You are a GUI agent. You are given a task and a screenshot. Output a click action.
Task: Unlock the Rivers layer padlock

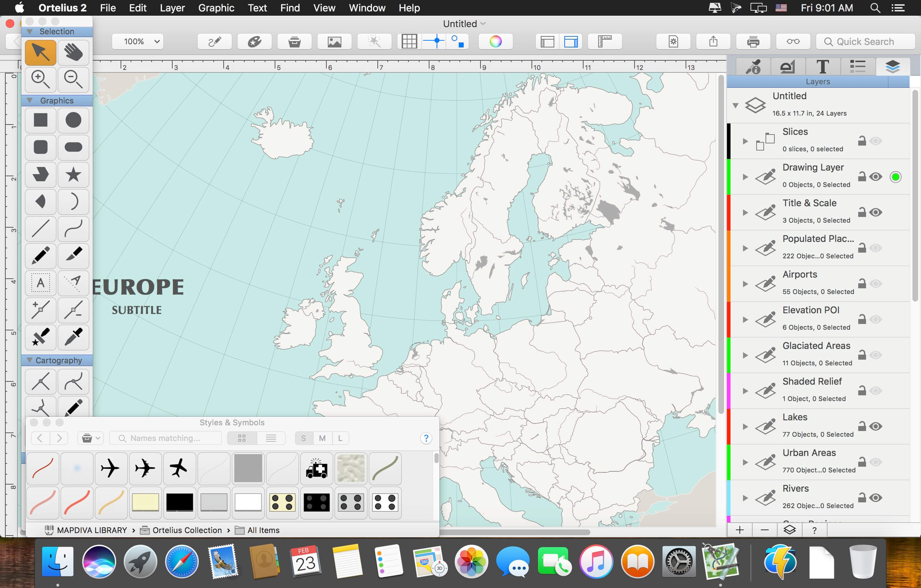click(862, 497)
